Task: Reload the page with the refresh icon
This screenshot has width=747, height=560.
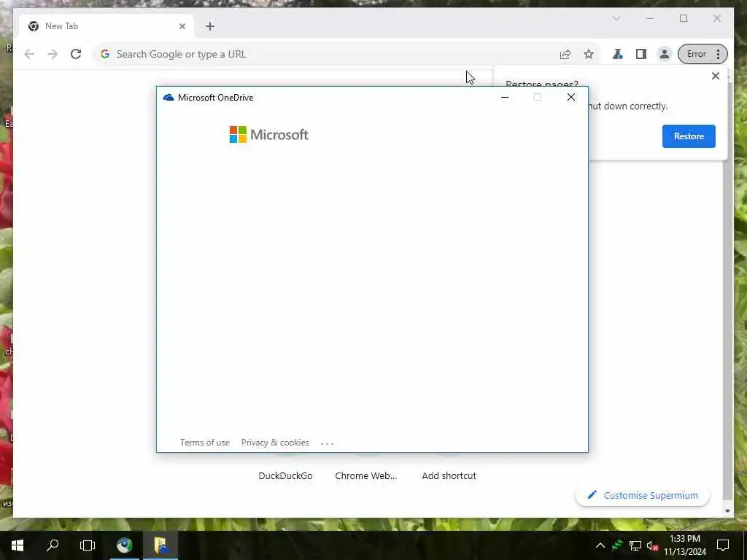Action: click(x=76, y=54)
